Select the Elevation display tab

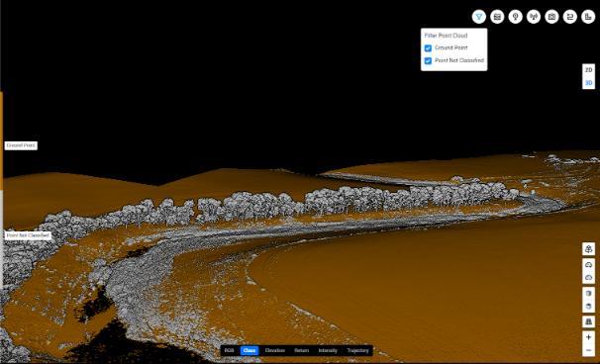[x=274, y=350]
